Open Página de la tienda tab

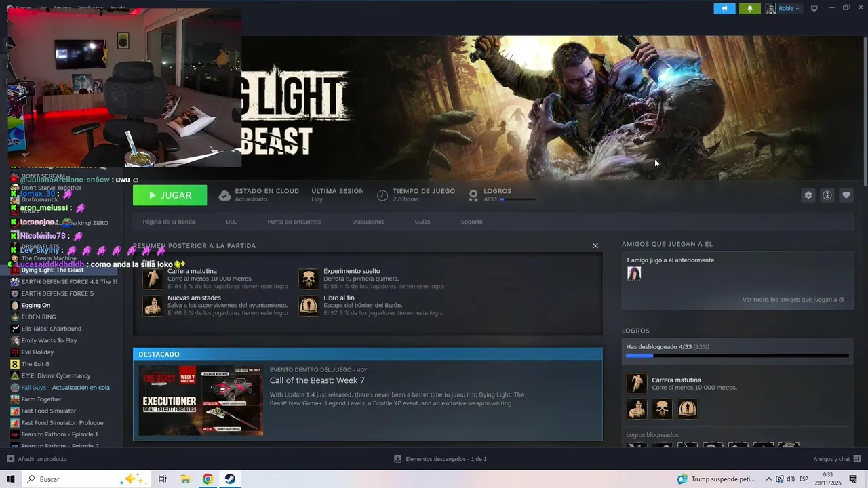169,222
